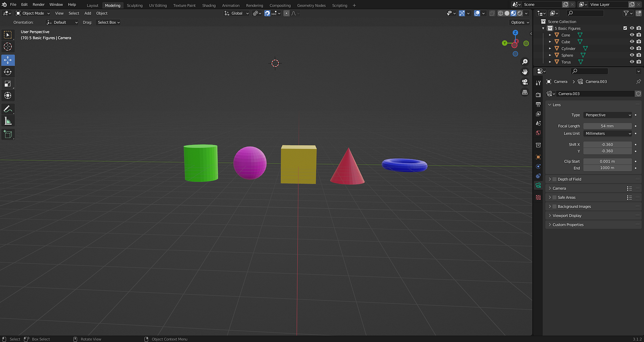
Task: Open the viewport Options popover
Action: tap(519, 22)
